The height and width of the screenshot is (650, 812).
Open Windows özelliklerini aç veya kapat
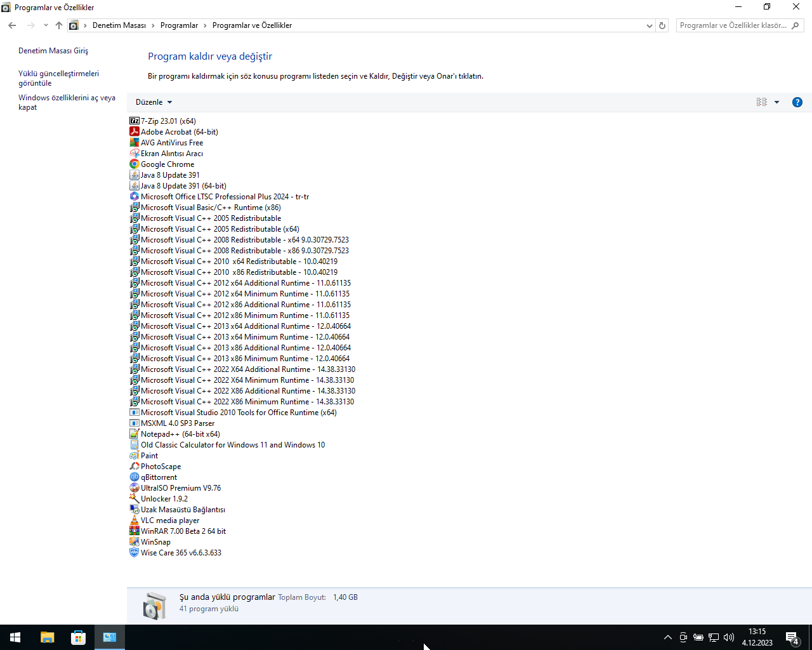67,102
